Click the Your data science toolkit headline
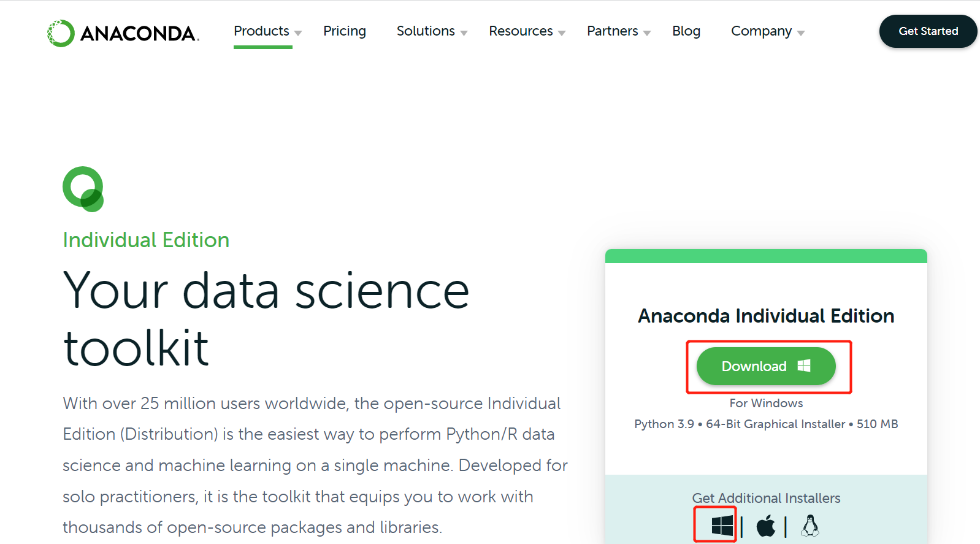This screenshot has width=980, height=544. pos(266,319)
